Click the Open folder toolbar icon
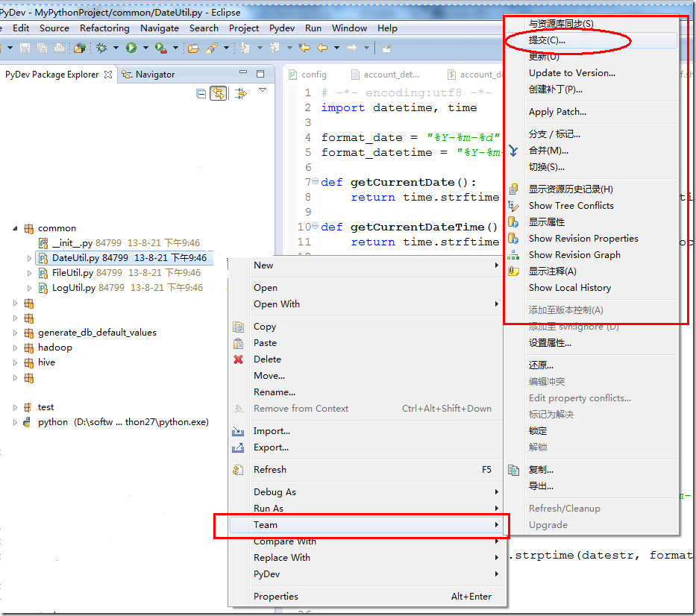The width and height of the screenshot is (696, 616). pyautogui.click(x=193, y=48)
